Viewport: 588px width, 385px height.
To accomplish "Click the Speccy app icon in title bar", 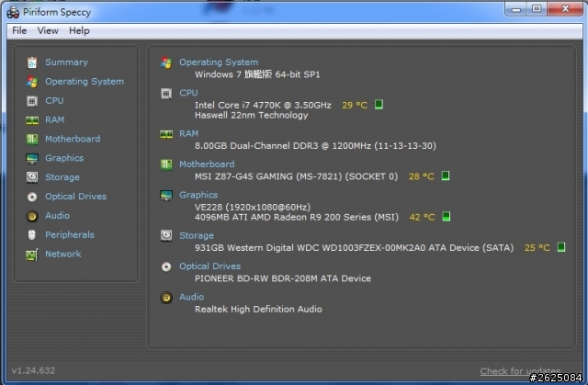I will click(x=13, y=12).
